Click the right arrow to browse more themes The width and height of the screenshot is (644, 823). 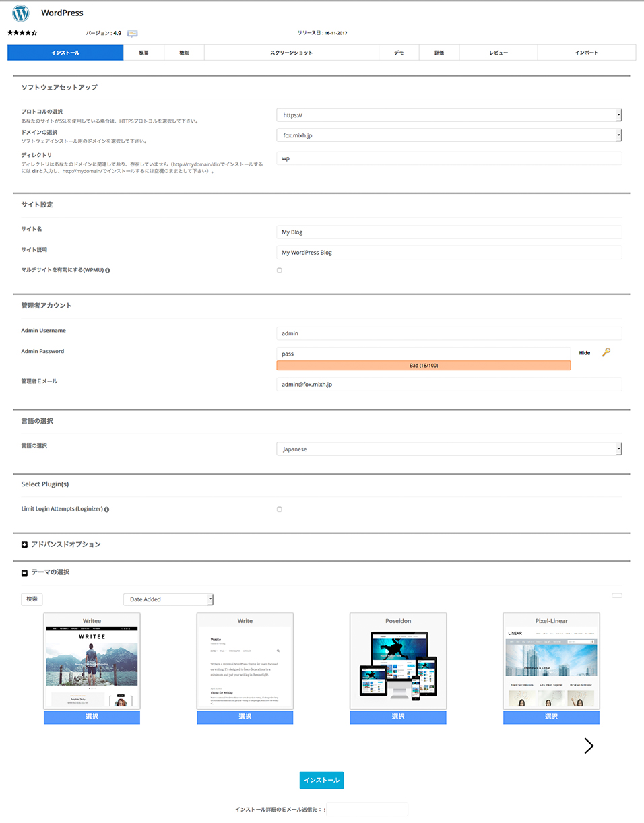click(588, 746)
